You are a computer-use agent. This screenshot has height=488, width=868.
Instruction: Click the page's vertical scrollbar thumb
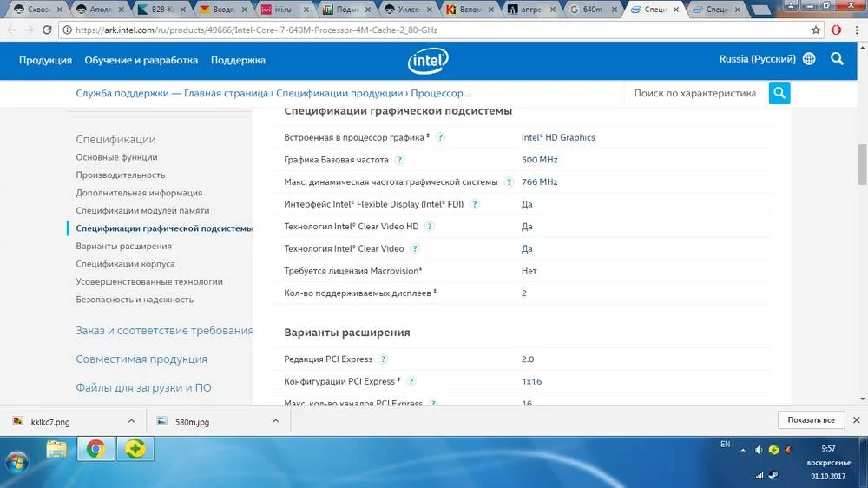tap(862, 165)
